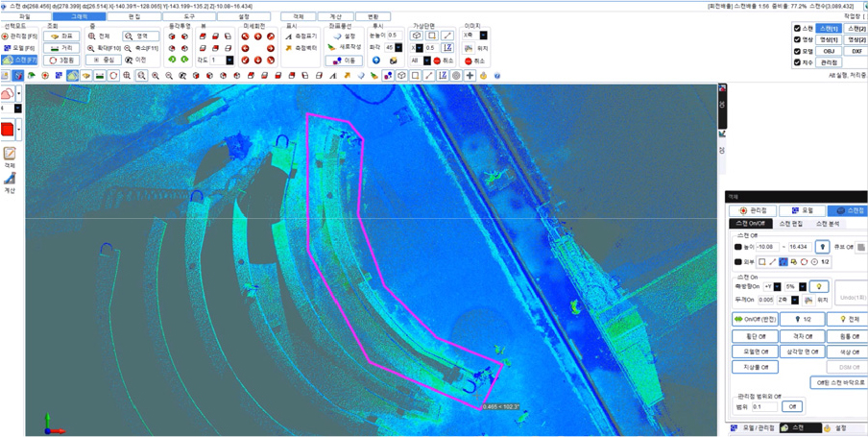Click the virtual section line icon

(x=447, y=36)
